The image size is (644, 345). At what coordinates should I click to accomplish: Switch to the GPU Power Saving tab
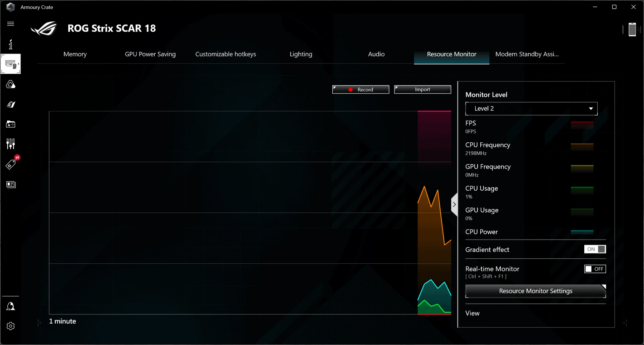coord(150,54)
